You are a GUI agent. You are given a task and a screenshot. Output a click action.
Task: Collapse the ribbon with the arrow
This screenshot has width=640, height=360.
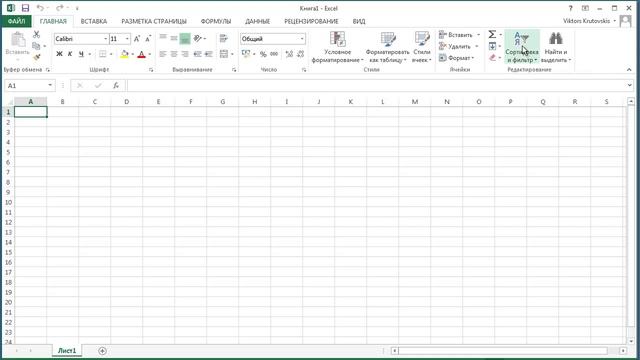[629, 70]
